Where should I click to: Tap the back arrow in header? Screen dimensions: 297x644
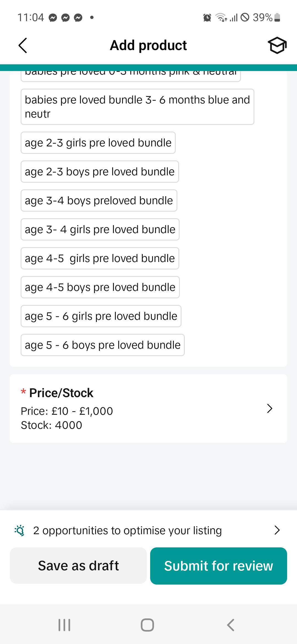pyautogui.click(x=23, y=45)
